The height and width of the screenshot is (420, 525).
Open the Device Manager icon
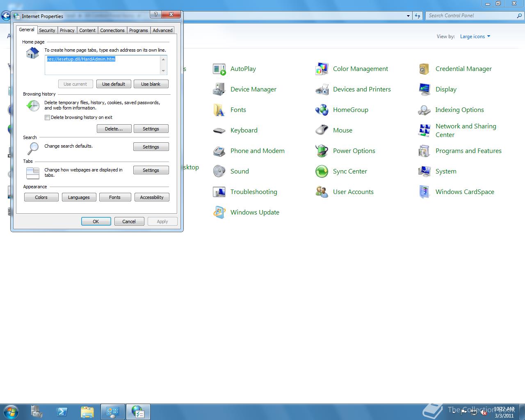coord(219,89)
